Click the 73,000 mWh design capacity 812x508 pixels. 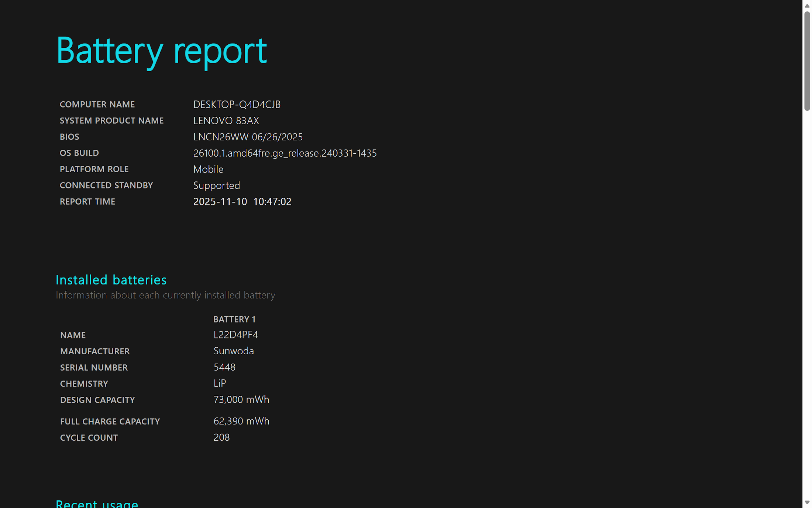point(241,400)
